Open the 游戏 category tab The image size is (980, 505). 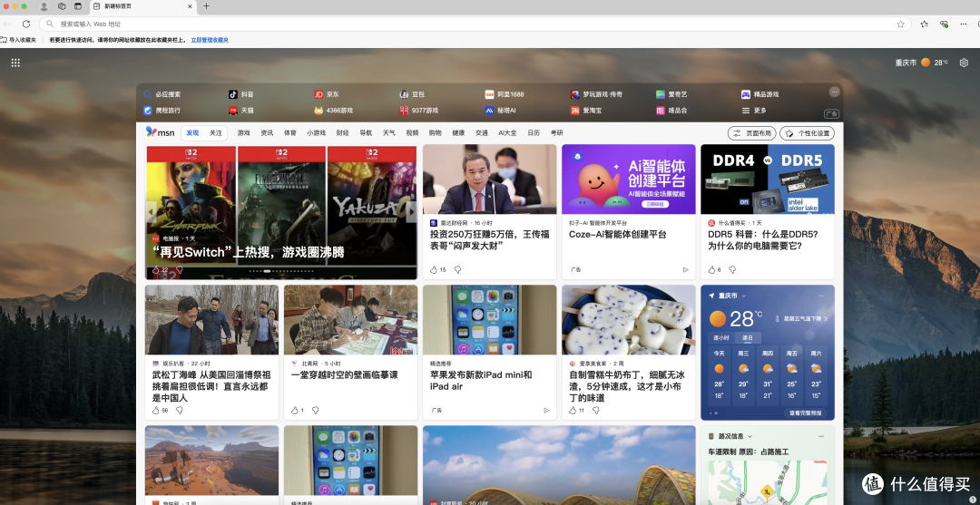click(x=243, y=133)
